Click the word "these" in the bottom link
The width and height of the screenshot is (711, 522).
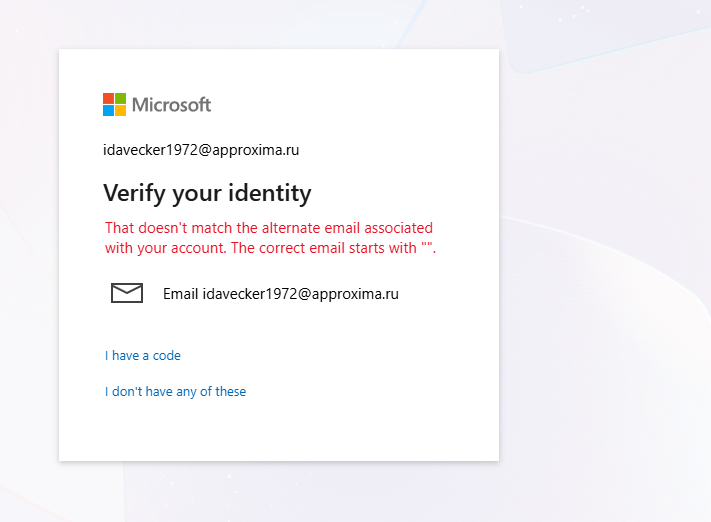point(230,391)
